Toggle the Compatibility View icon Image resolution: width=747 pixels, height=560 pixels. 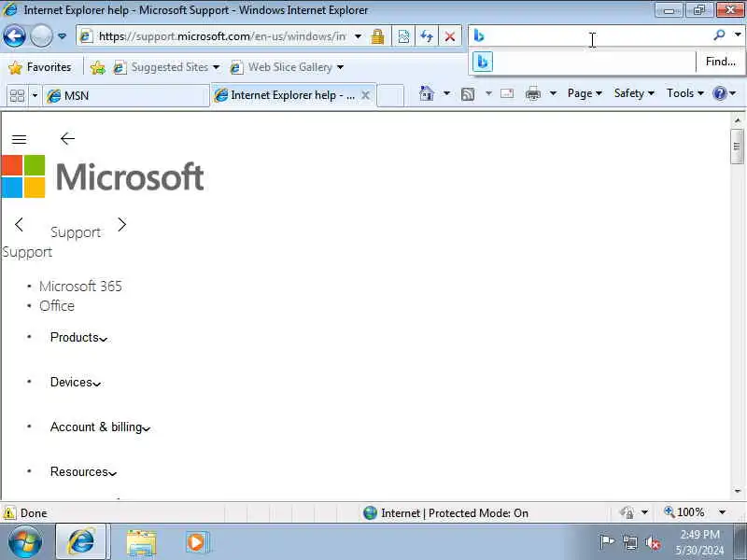click(403, 36)
